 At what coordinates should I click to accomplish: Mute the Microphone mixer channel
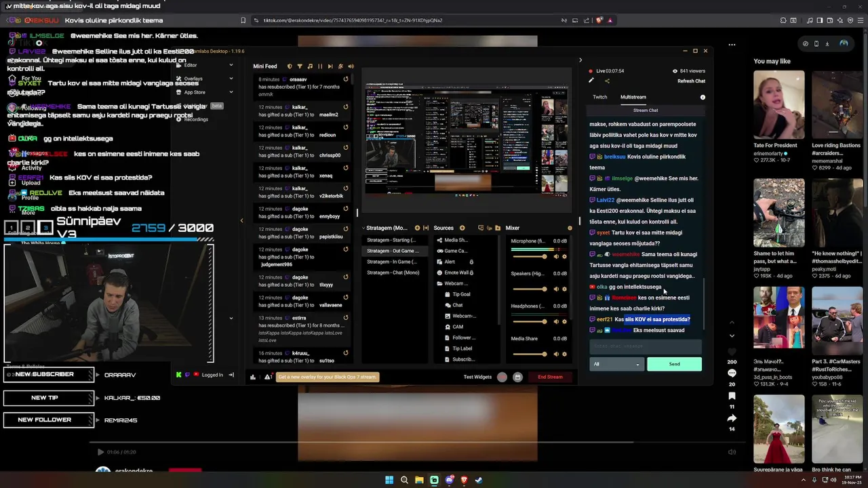click(556, 256)
